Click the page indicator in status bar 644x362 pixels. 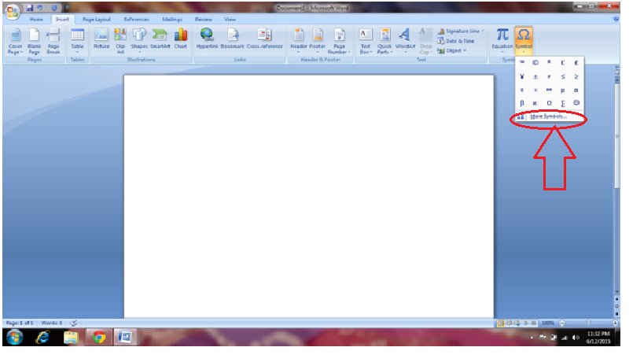(x=20, y=323)
